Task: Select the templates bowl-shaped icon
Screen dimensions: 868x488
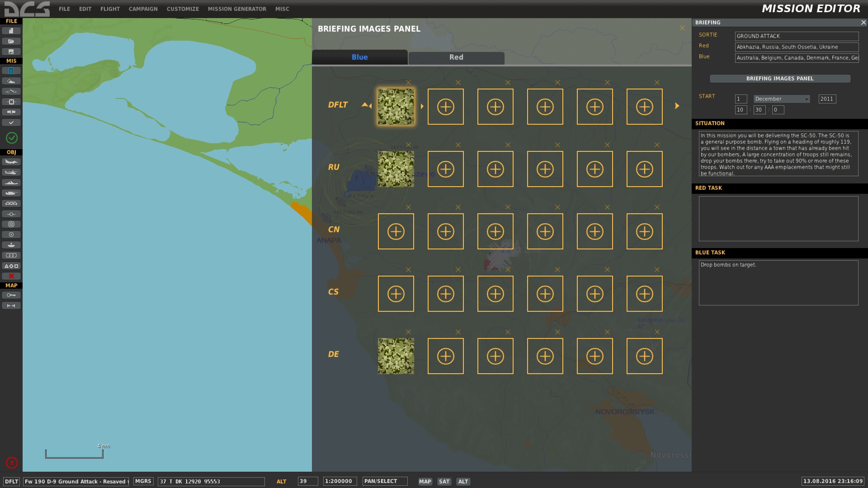Action: (x=11, y=245)
